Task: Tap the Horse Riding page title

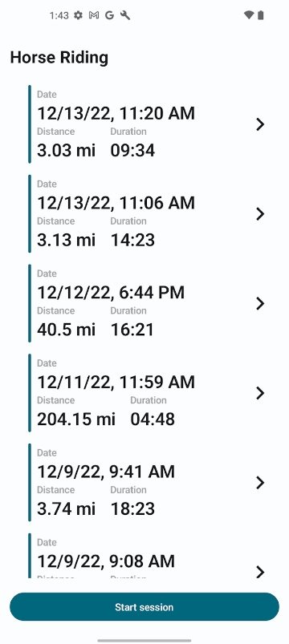Action: point(59,58)
